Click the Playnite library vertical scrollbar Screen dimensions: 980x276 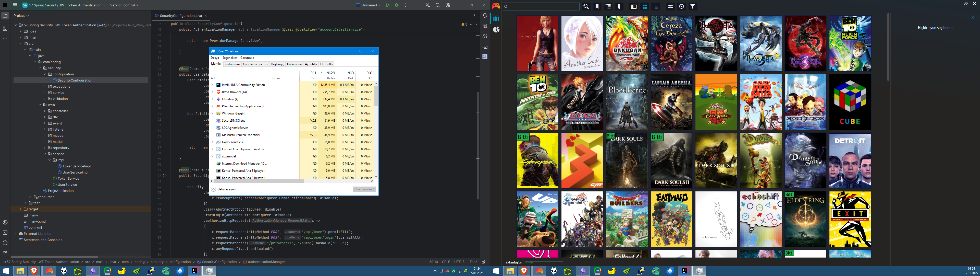point(888,47)
